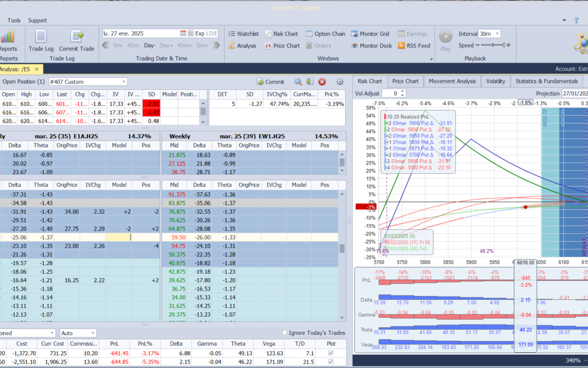Click the Commit button in Analysis toolbar
The height and width of the screenshot is (368, 588).
pos(271,82)
